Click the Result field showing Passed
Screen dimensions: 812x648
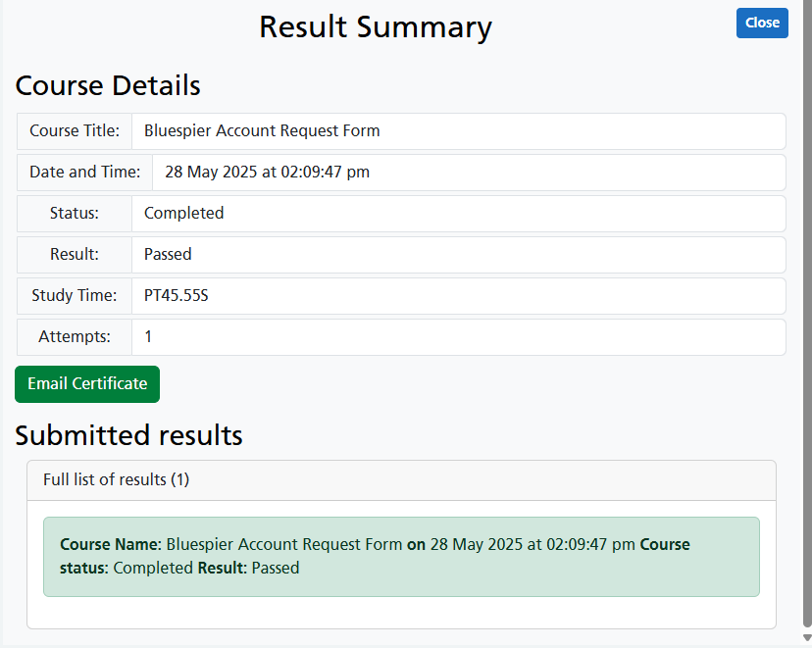pos(458,255)
